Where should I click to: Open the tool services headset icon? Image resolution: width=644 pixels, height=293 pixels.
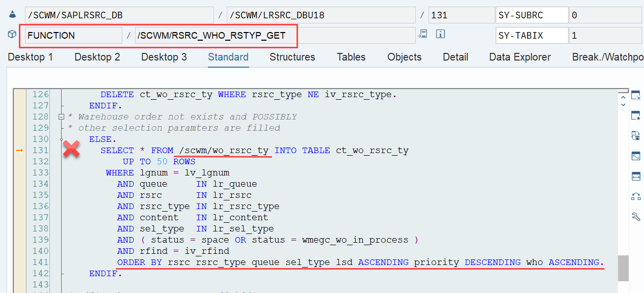coord(636,196)
